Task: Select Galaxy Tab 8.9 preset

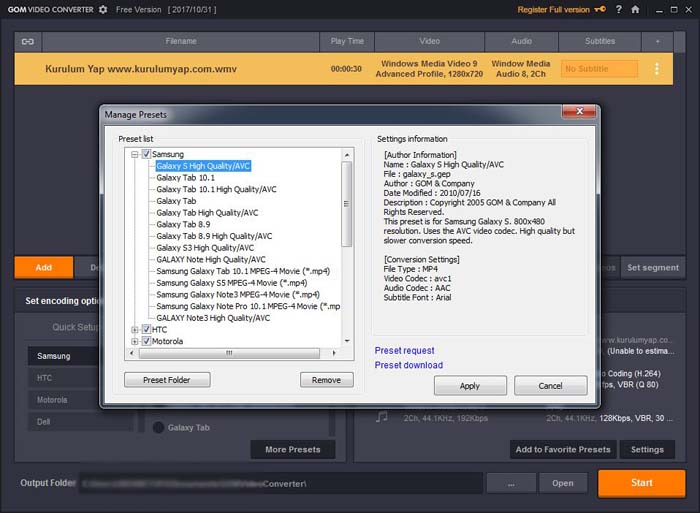Action: 183,225
